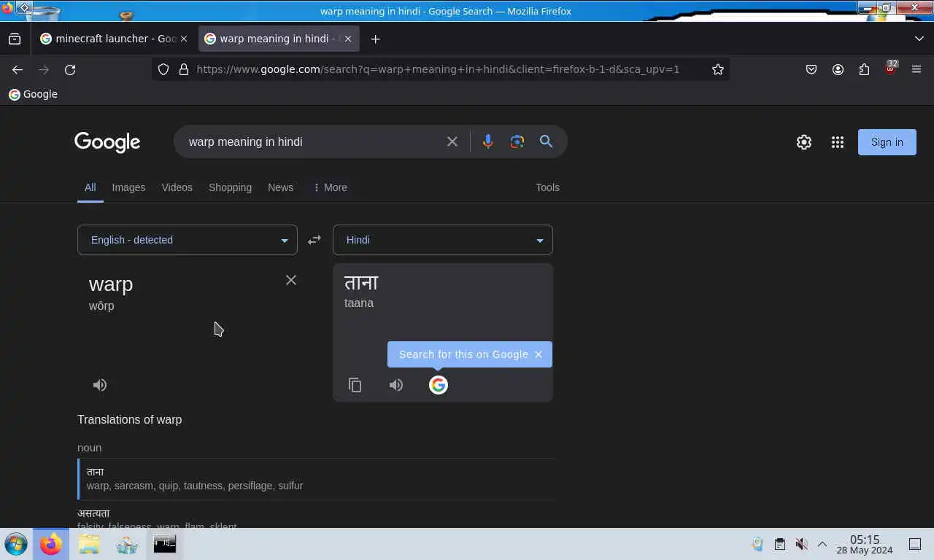Open the notification center
Screen dimensions: 934x560
click(x=915, y=544)
